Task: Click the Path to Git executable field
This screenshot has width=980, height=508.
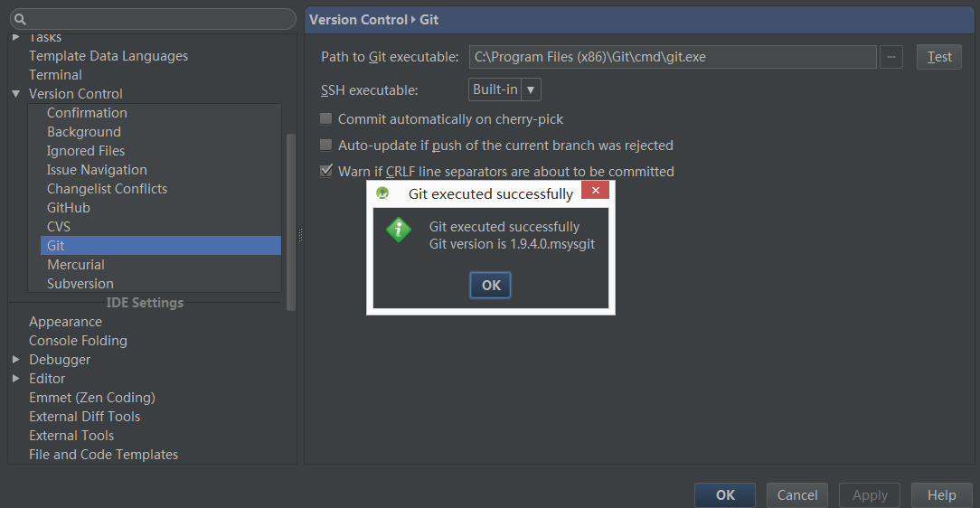Action: (x=672, y=57)
